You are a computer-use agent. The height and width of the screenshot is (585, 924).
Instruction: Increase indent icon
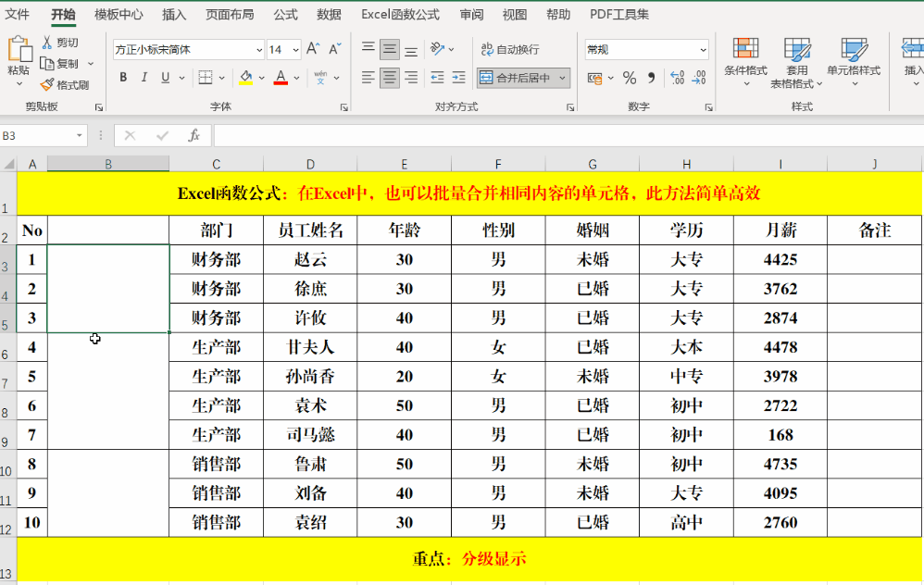pos(458,77)
